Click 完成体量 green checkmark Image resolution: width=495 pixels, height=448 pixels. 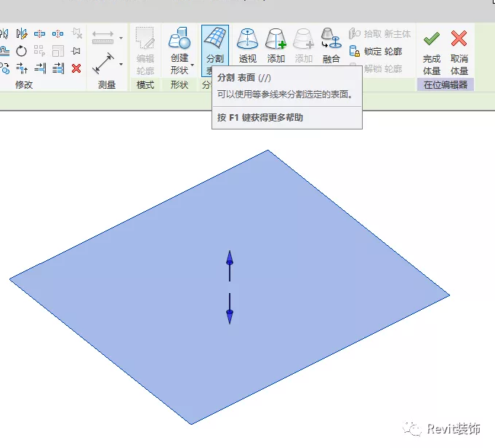pos(432,53)
